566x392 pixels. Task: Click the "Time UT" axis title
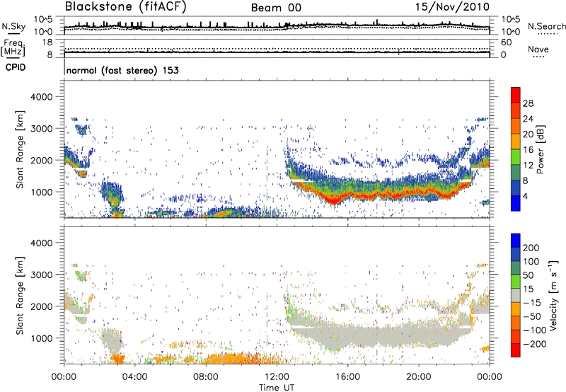[277, 388]
